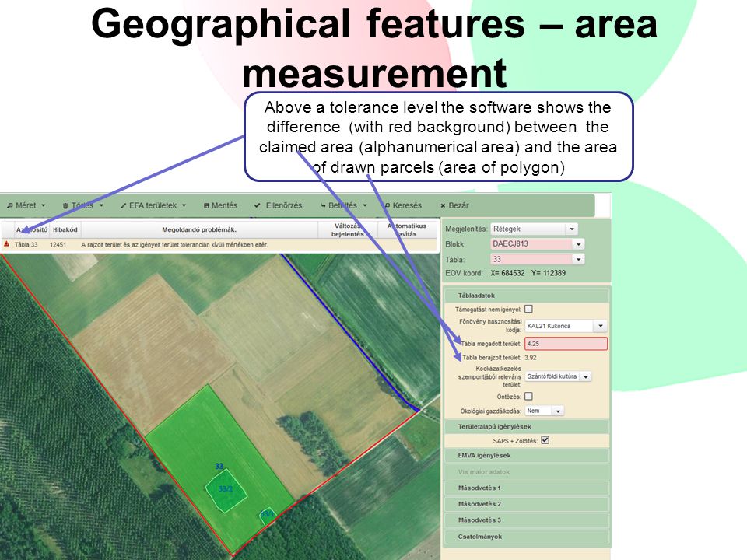
Task: Expand the Területalapú igénylések section
Action: [527, 427]
